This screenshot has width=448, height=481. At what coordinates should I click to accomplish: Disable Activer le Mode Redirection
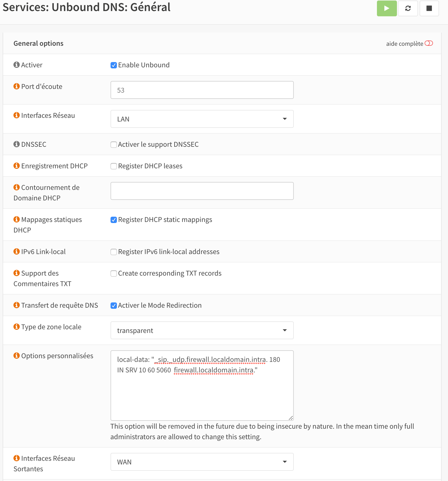(114, 306)
